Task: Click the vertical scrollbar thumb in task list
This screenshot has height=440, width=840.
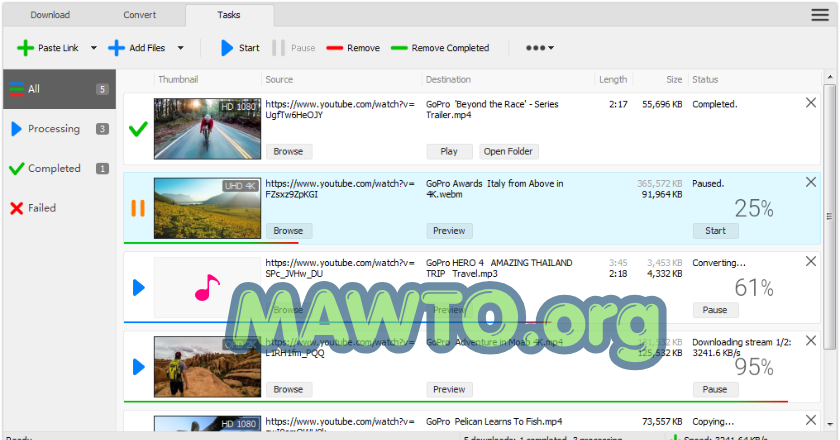Action: (829, 217)
